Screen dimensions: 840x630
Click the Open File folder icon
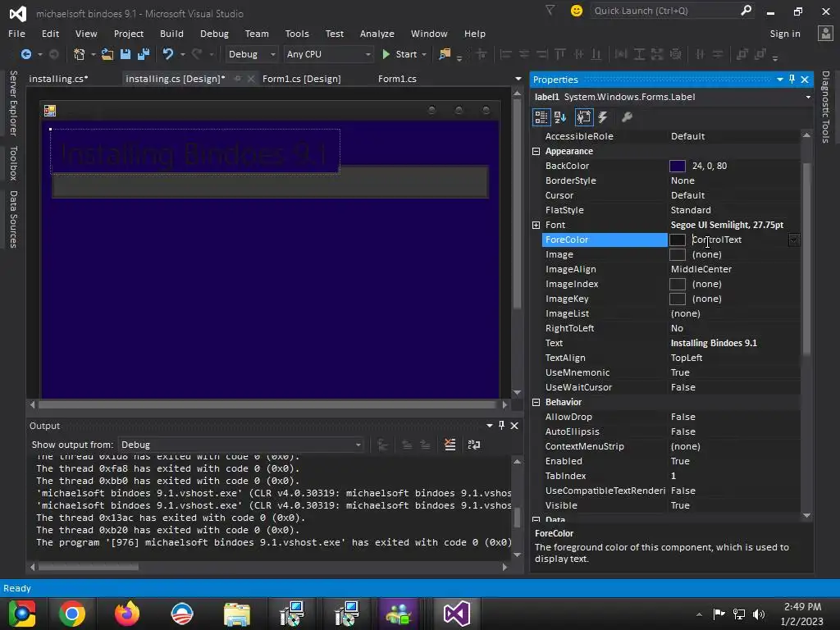pos(107,54)
